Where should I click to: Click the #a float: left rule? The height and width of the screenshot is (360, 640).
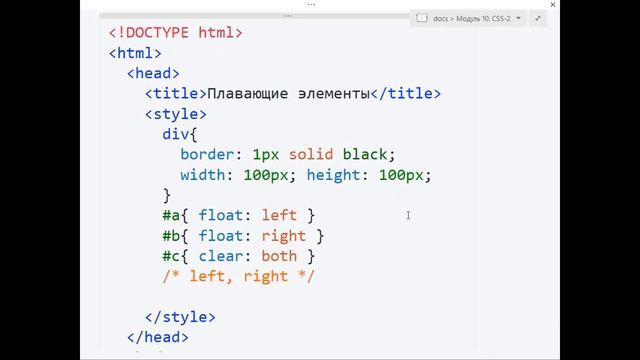(239, 216)
